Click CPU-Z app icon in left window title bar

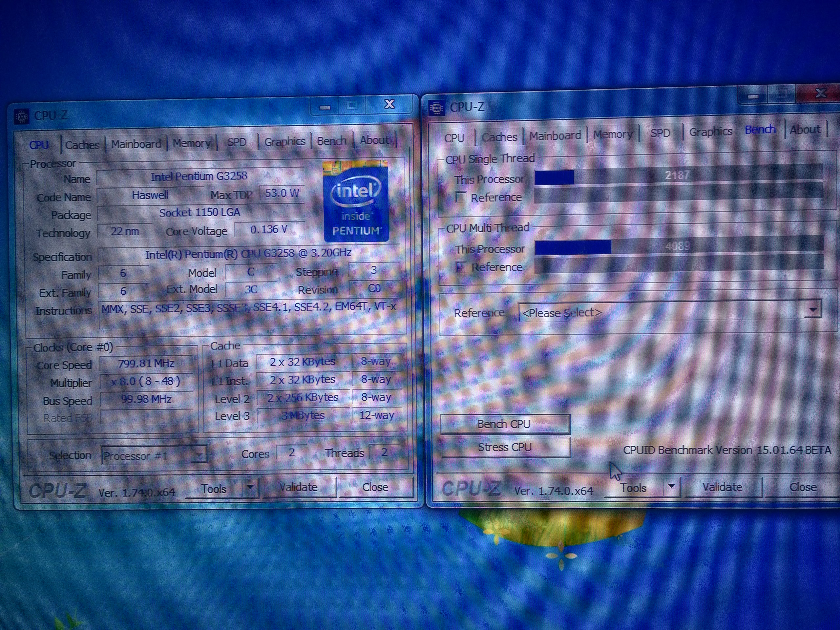(22, 116)
